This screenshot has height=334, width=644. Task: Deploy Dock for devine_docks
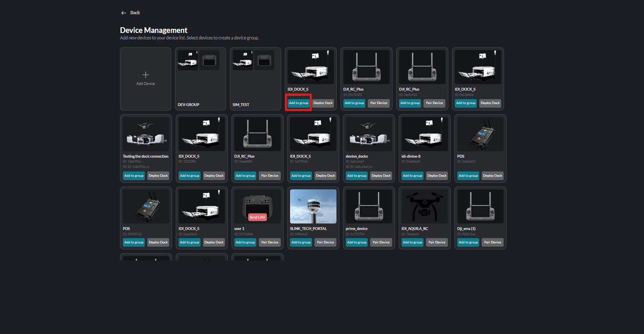(x=381, y=176)
